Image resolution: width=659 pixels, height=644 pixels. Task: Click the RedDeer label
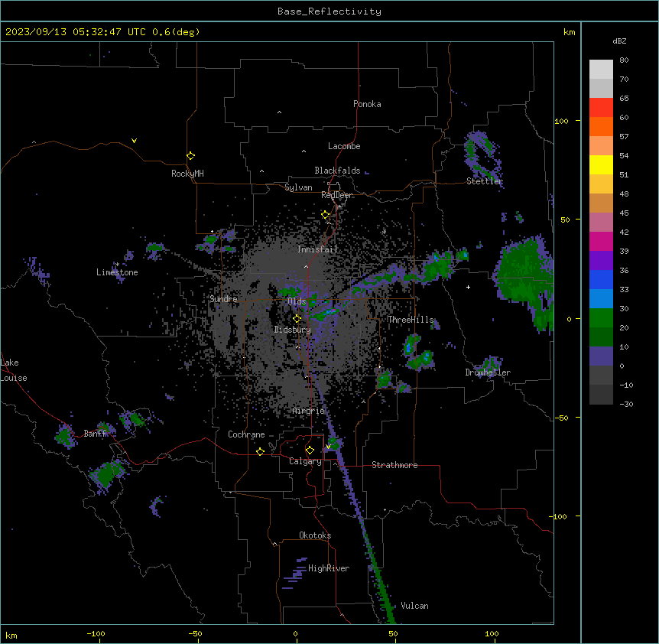(x=337, y=195)
